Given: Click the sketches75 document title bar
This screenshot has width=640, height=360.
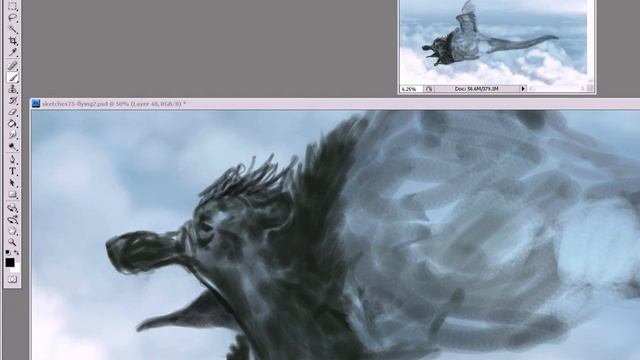Looking at the screenshot, I should pyautogui.click(x=336, y=104).
